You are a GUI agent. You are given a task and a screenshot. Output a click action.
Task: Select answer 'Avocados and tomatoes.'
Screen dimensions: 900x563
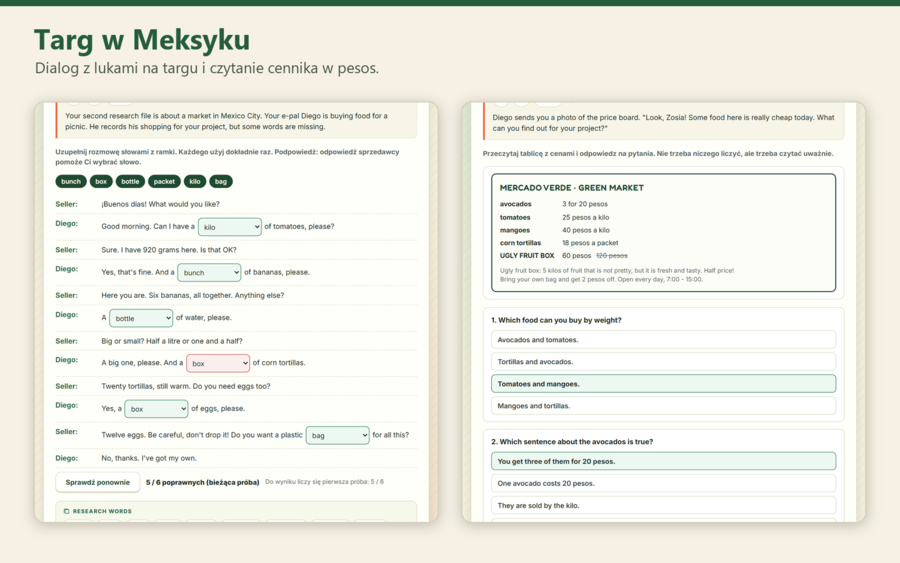(664, 340)
